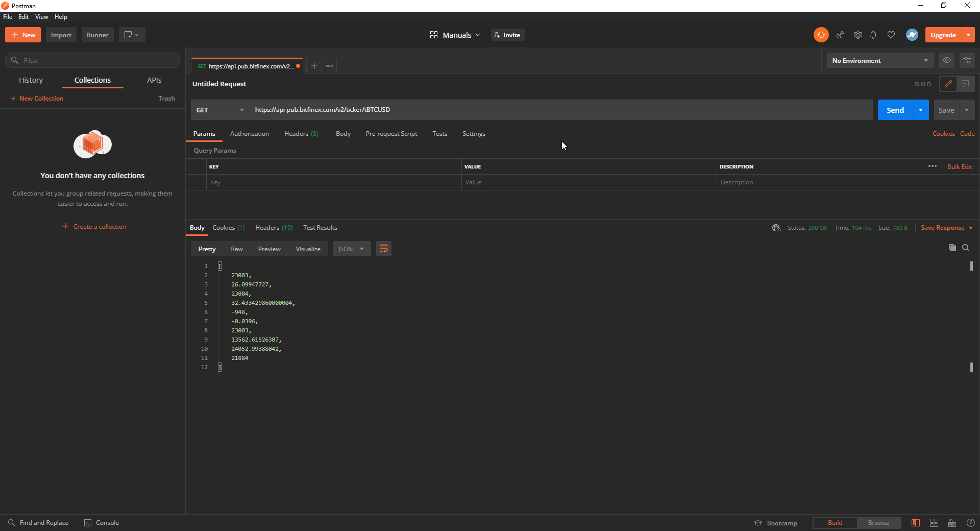Toggle sidebar icon in status bar
Screen dimensions: 980x531
pos(916,523)
